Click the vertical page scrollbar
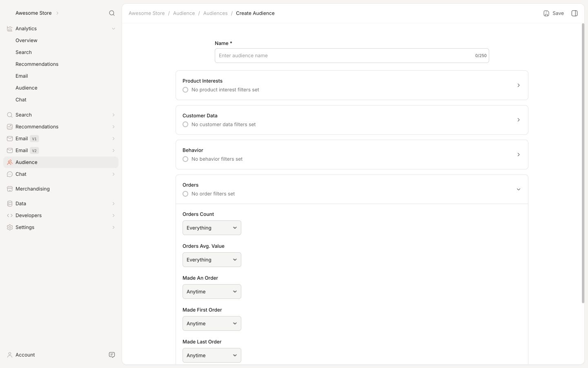588x368 pixels. coord(583,164)
